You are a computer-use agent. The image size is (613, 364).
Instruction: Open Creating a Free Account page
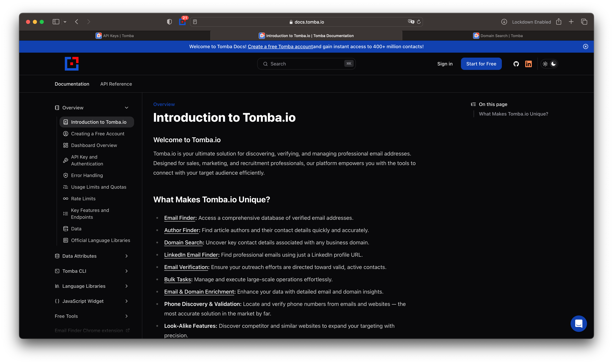(x=97, y=134)
